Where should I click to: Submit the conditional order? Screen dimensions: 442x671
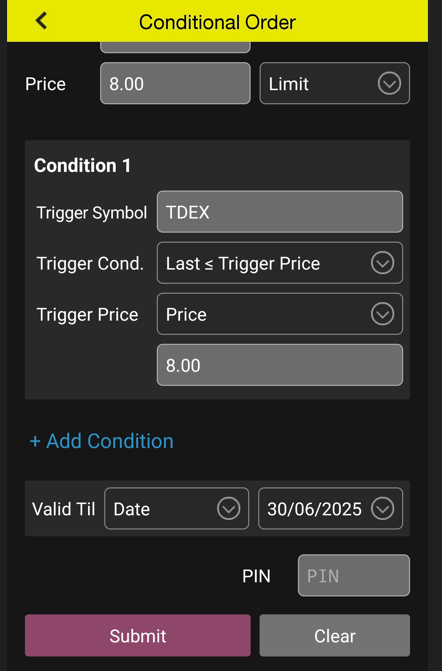click(x=138, y=635)
